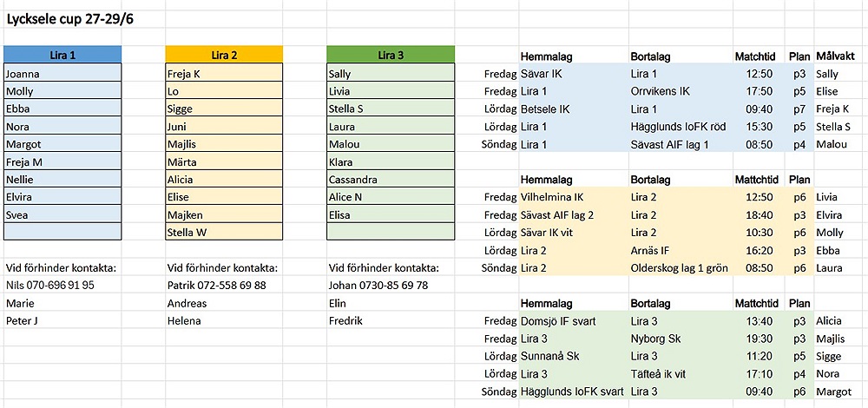The image size is (868, 408).
Task: Select the Cassandra cell
Action: (391, 180)
